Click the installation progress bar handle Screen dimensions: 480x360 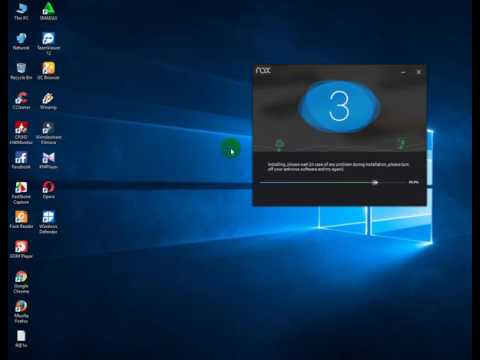[375, 182]
